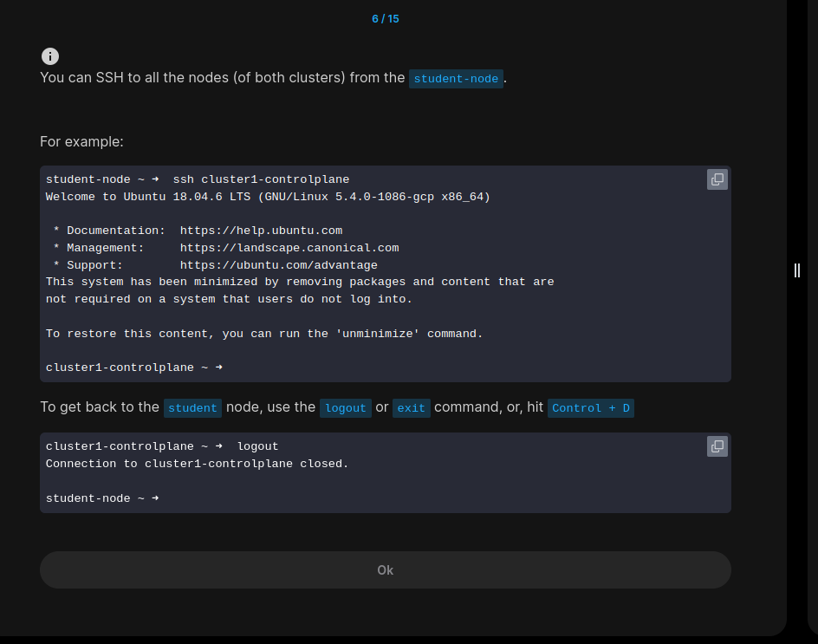The height and width of the screenshot is (644, 818).
Task: Grab the vertical panel resize handle
Action: (797, 270)
